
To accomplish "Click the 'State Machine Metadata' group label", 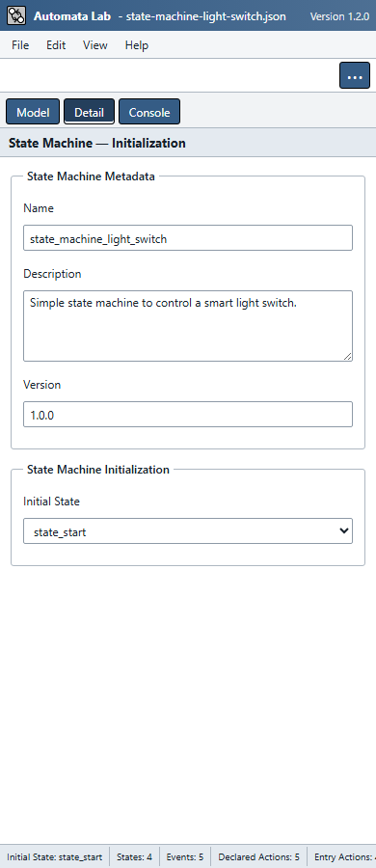I will pos(91,176).
